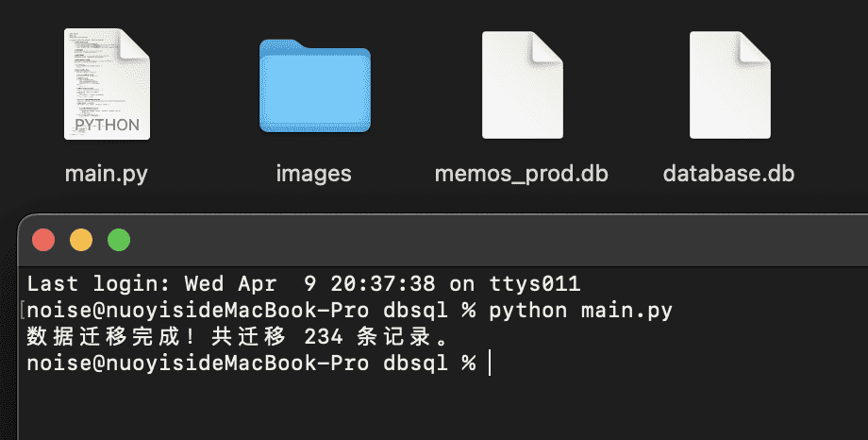The image size is (868, 440).
Task: Select the main.py Python file icon
Action: pyautogui.click(x=107, y=84)
